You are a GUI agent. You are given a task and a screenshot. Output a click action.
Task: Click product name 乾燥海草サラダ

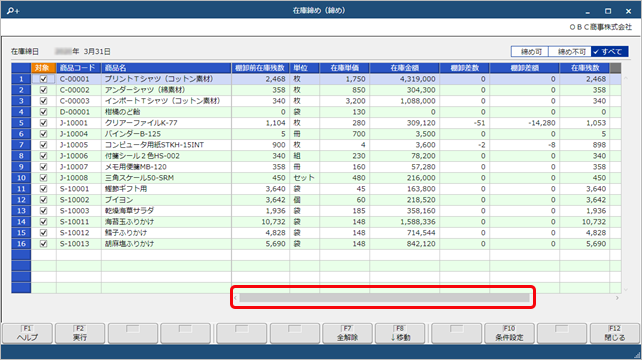click(129, 211)
